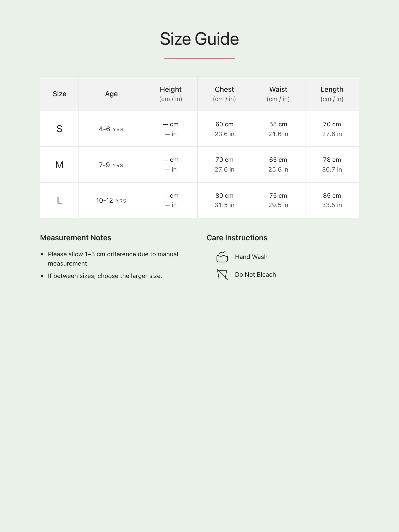Click the Age column header
The image size is (399, 532).
click(111, 94)
